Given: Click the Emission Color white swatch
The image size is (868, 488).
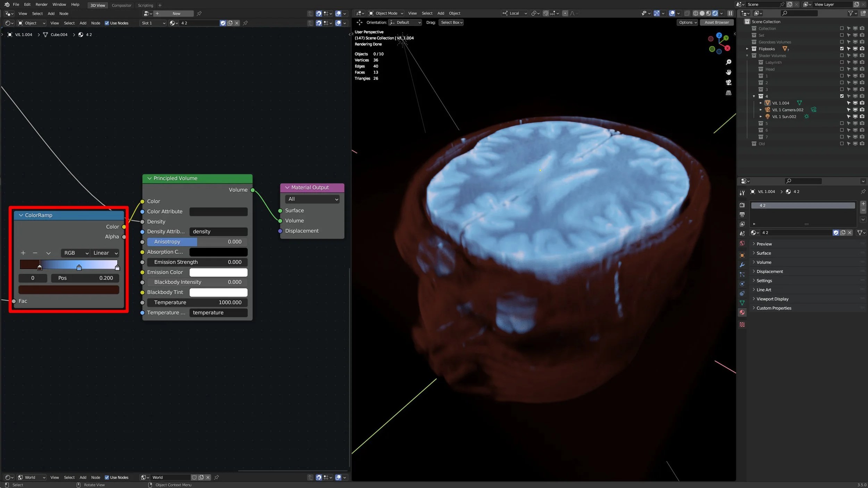Looking at the screenshot, I should (x=218, y=272).
